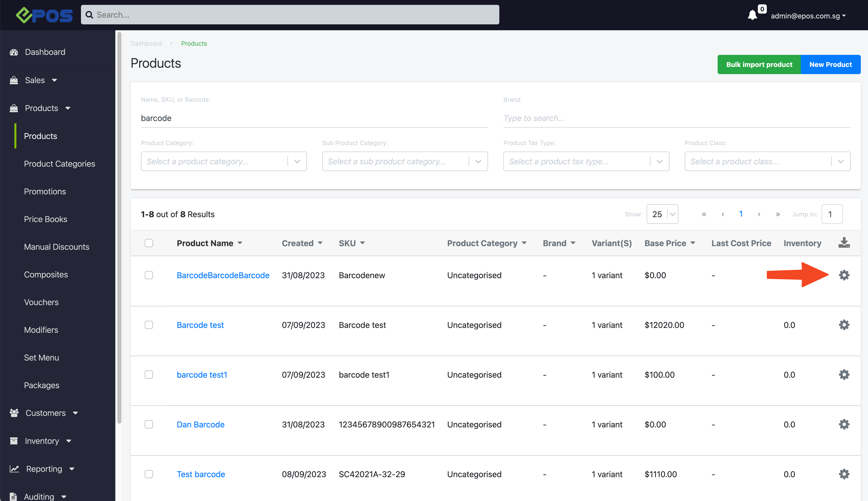868x501 pixels.
Task: Open Packages in sidebar
Action: pos(42,385)
